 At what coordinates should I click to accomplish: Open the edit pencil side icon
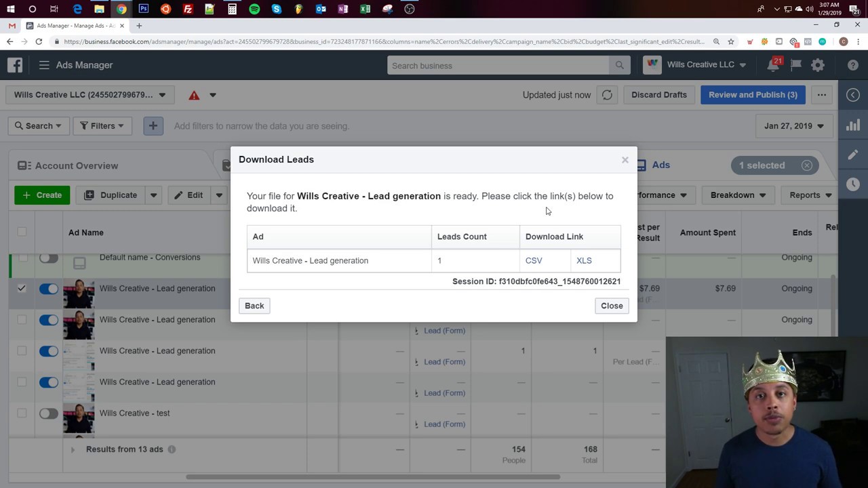click(853, 155)
